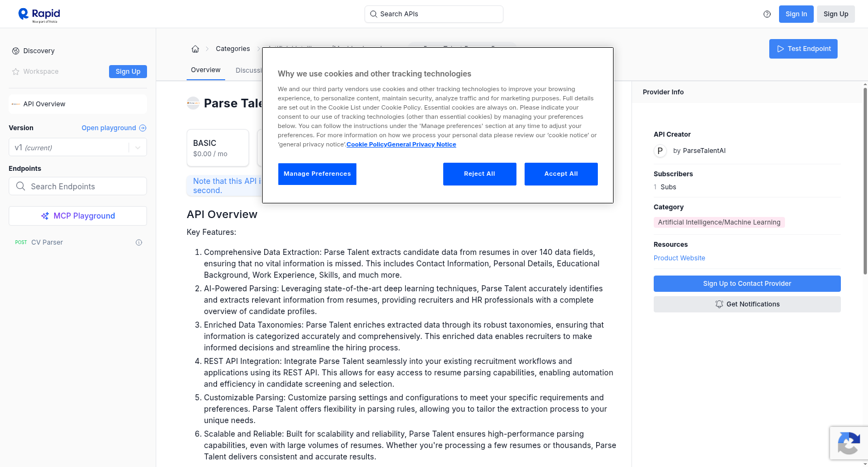868x467 pixels.
Task: Click the Workspace Sign Up button
Action: 128,72
